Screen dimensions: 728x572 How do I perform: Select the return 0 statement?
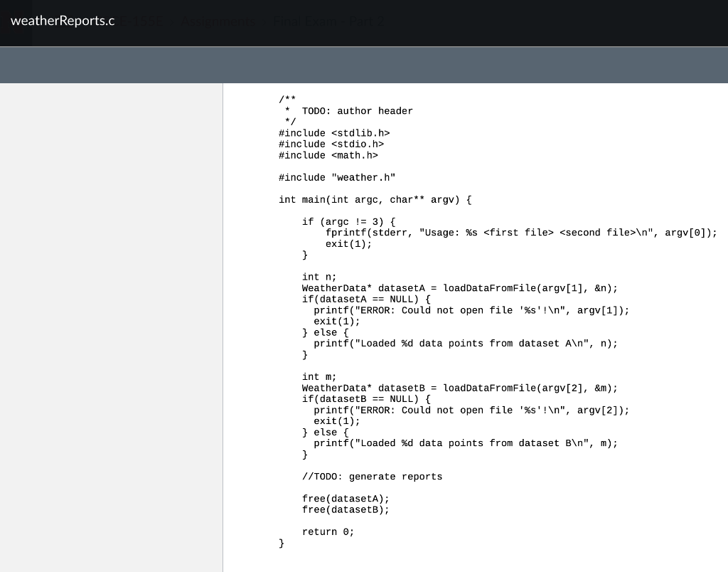coord(327,531)
